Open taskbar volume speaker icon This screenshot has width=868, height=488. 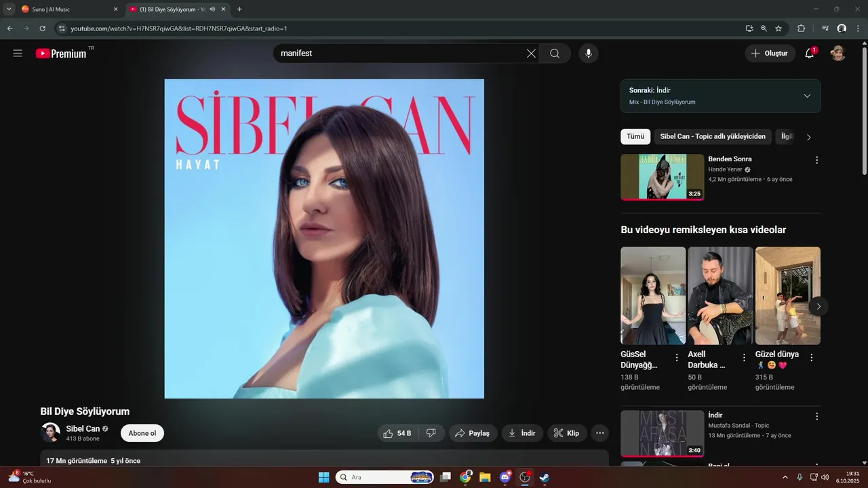825,477
